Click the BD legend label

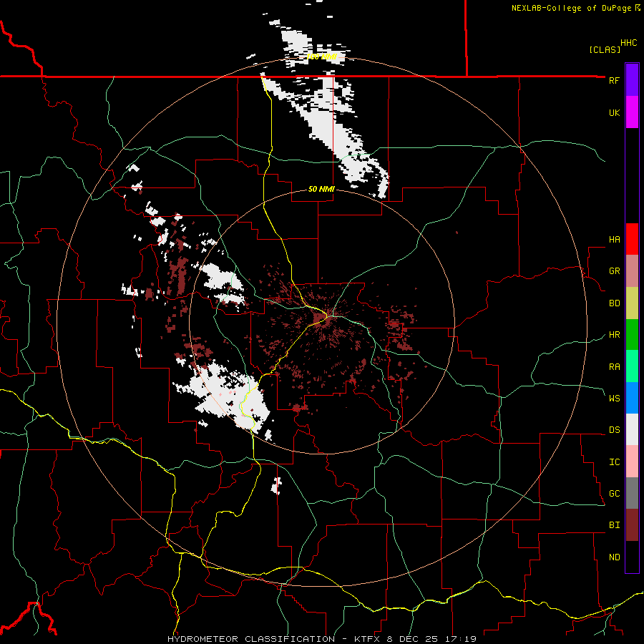614,303
